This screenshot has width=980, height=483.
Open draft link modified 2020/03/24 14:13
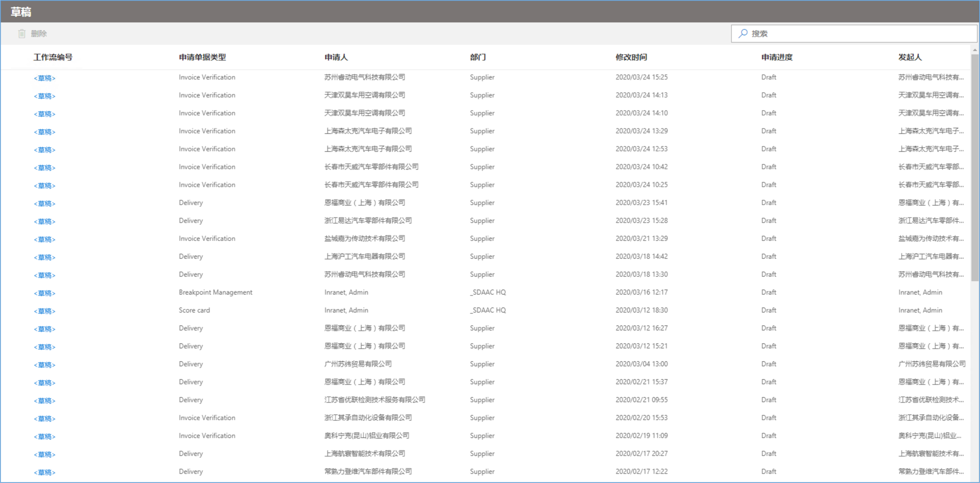pos(44,96)
